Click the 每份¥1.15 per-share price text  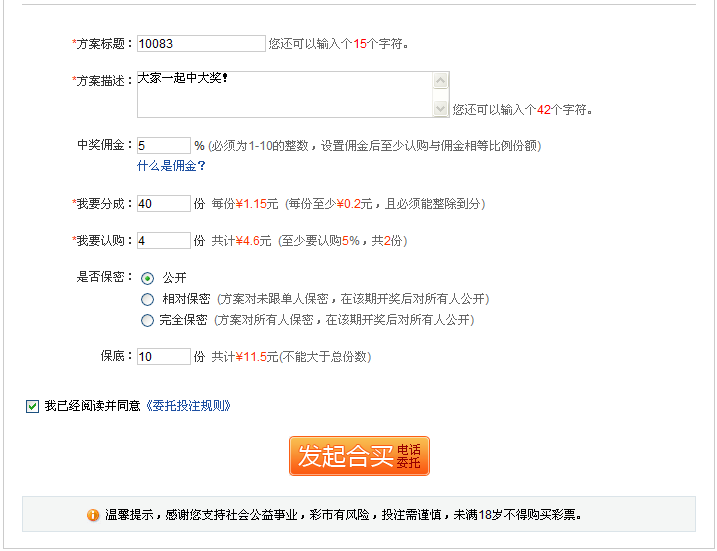click(244, 204)
